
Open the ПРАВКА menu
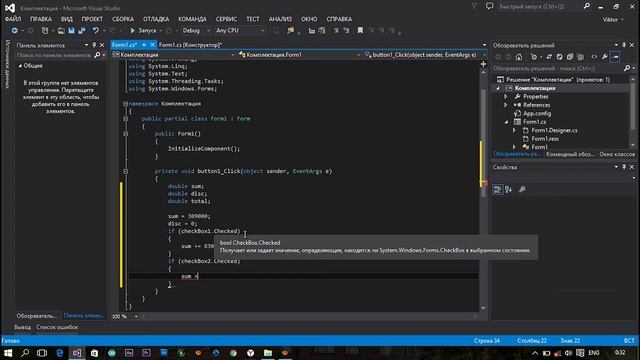pos(41,19)
